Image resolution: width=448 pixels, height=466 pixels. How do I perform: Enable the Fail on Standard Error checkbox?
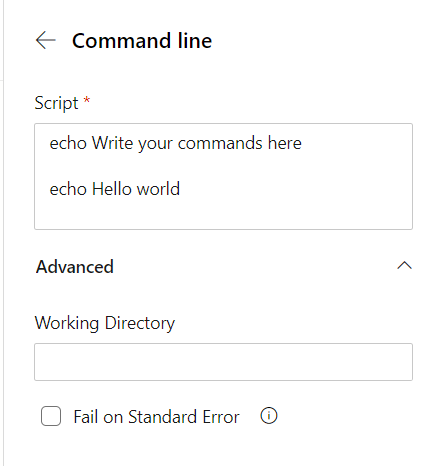tap(51, 416)
